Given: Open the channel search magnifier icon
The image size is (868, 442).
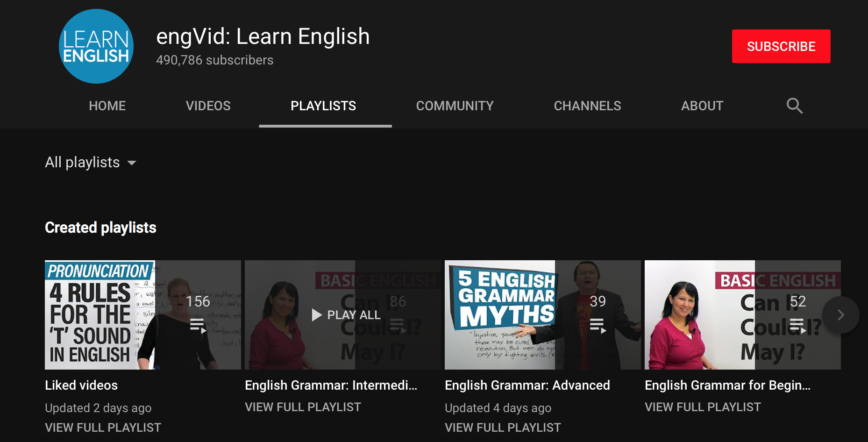Looking at the screenshot, I should [794, 106].
